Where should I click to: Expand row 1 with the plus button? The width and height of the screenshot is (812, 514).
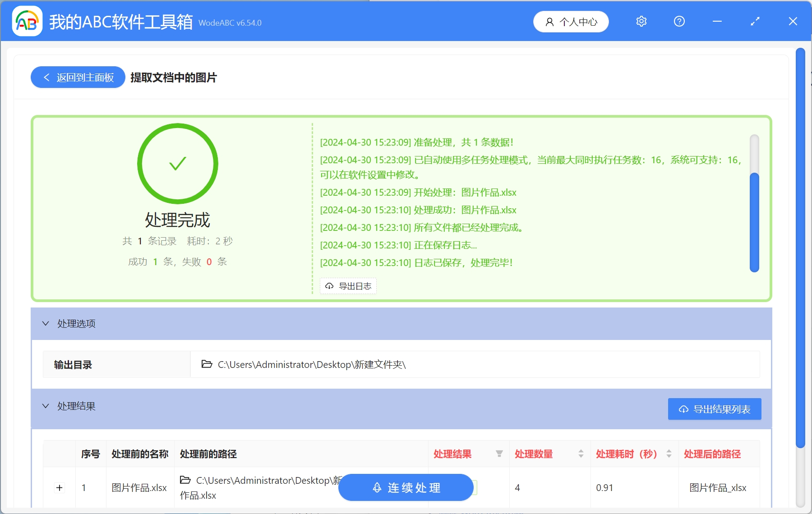tap(59, 487)
